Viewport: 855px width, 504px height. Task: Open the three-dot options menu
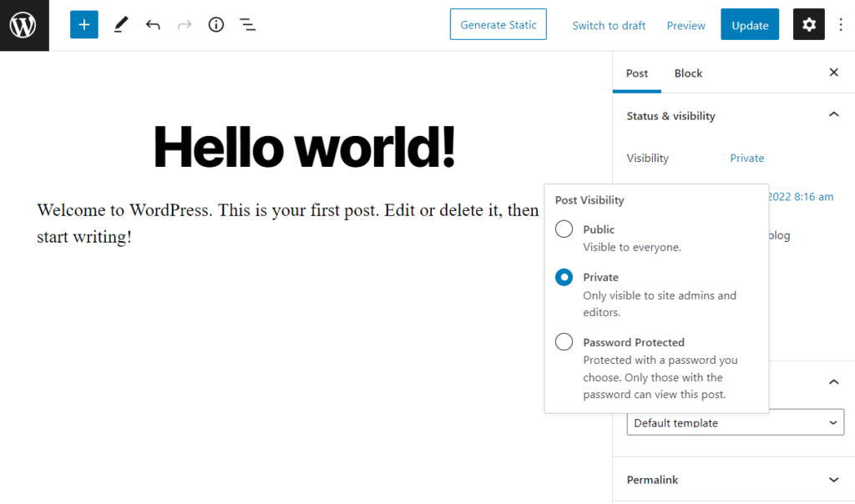(x=840, y=24)
